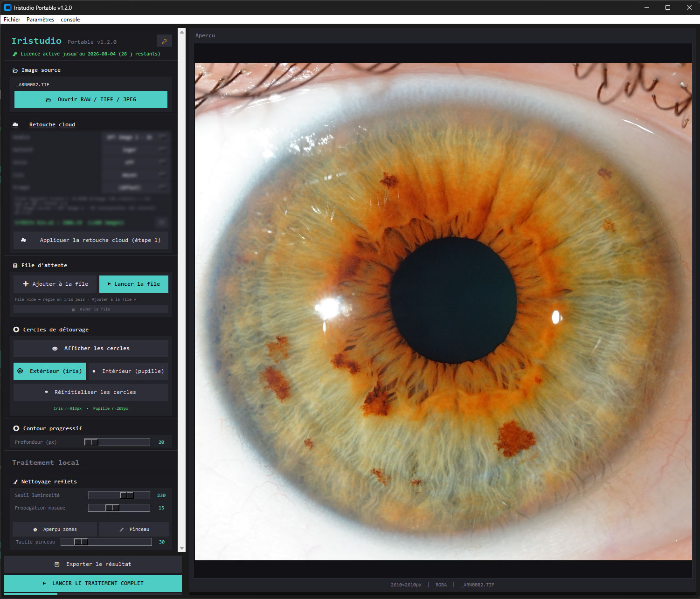Toggle Aperçu zones preview

[x=55, y=529]
